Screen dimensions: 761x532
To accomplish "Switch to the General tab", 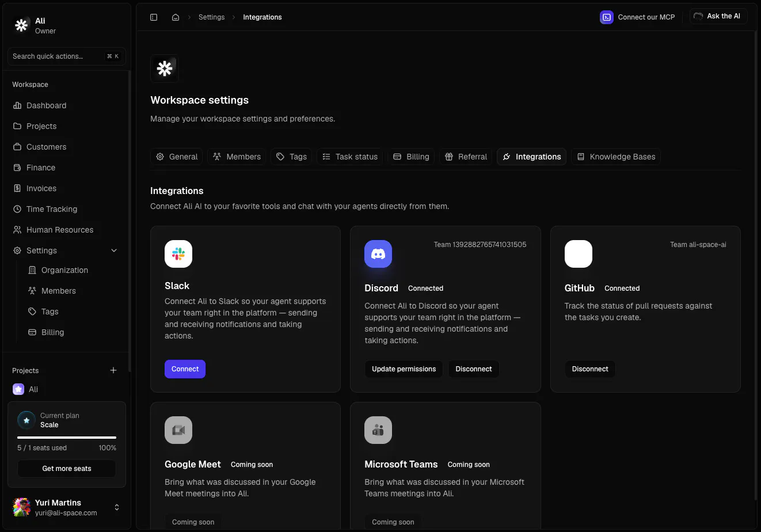I will (x=177, y=157).
